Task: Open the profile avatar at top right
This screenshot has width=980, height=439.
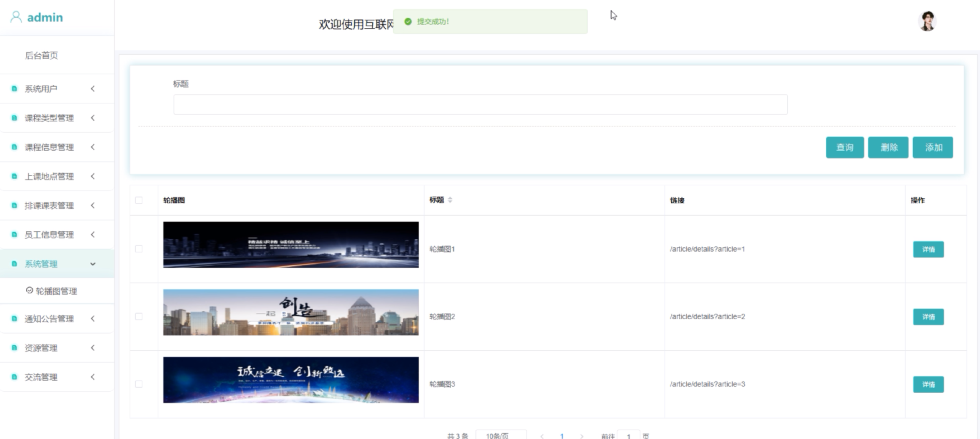Action: [927, 21]
